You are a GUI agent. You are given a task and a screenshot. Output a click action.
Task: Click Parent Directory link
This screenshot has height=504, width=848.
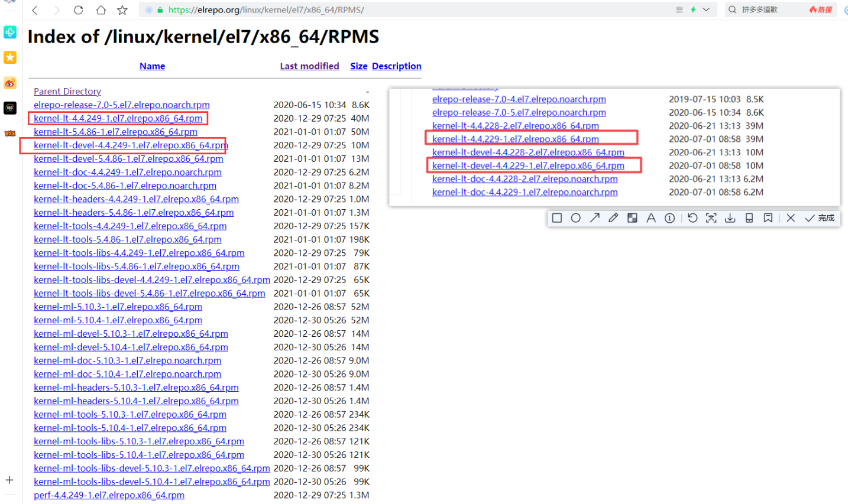67,92
